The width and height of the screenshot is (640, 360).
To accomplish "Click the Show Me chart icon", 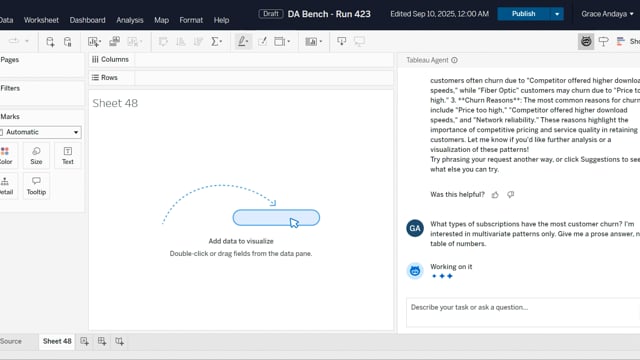I will [x=621, y=42].
